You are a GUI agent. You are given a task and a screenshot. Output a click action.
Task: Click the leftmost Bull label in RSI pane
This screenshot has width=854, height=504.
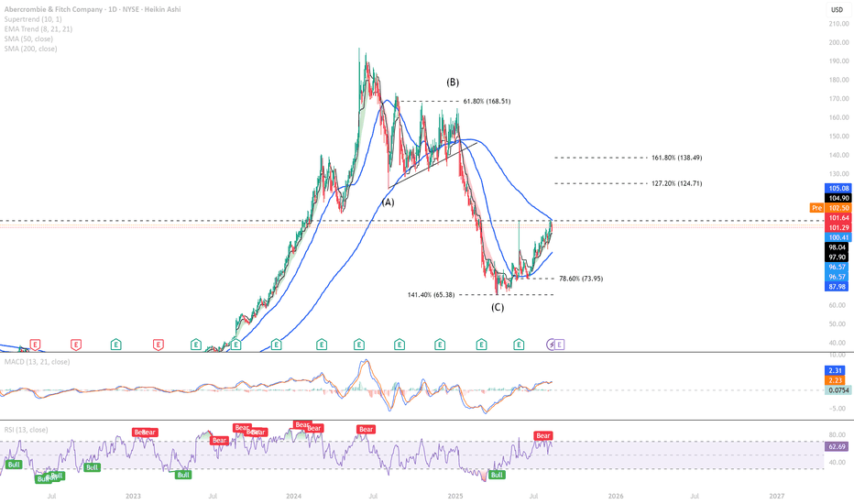click(x=14, y=465)
